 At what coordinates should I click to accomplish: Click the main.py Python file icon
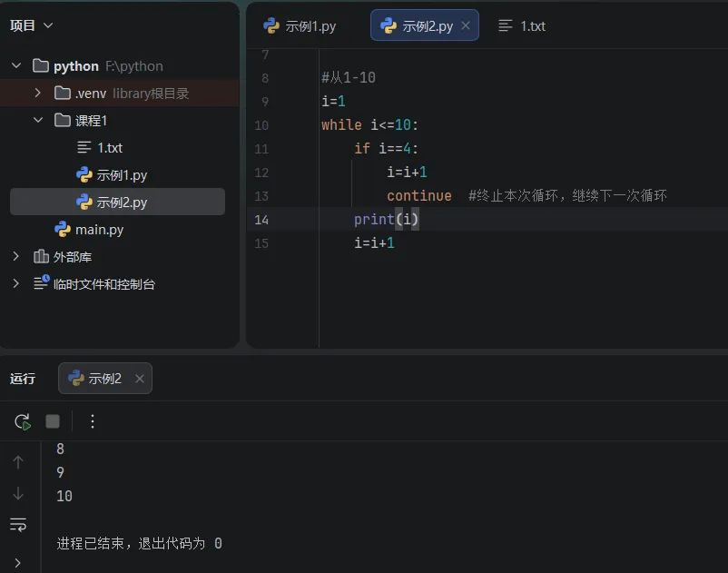coord(63,230)
